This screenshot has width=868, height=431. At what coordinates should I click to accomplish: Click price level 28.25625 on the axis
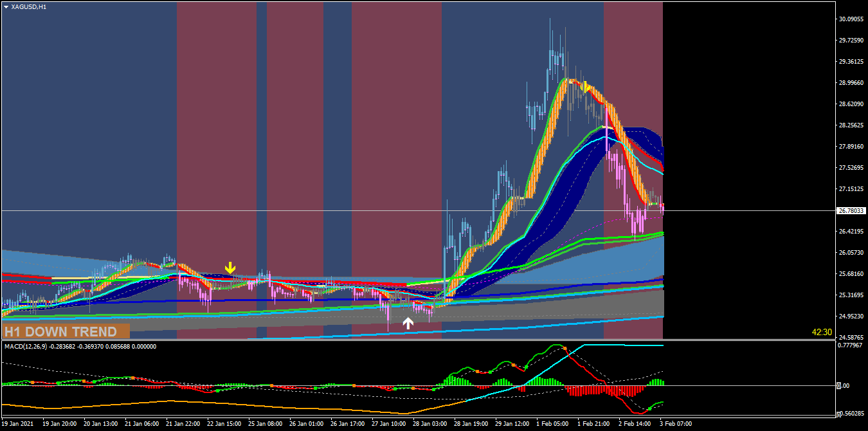coord(851,125)
